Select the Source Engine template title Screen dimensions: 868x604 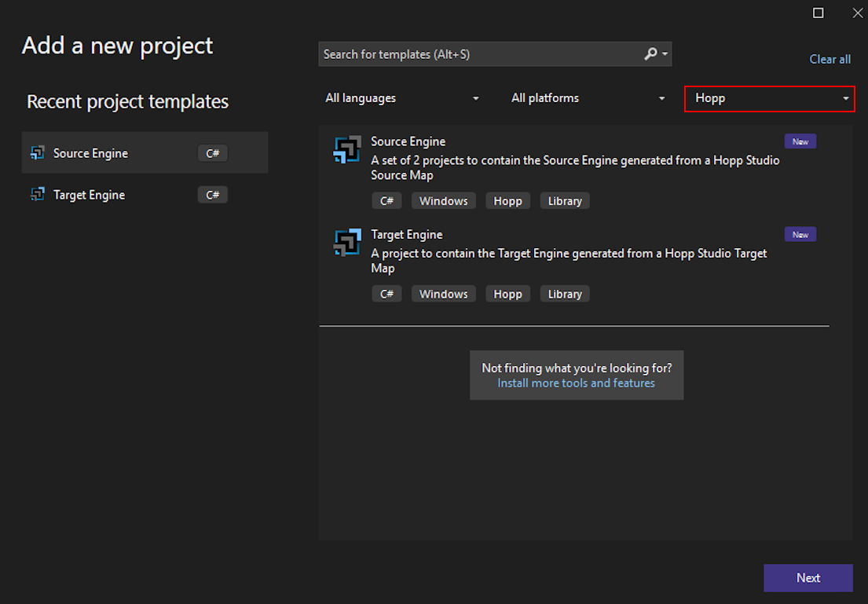point(408,141)
